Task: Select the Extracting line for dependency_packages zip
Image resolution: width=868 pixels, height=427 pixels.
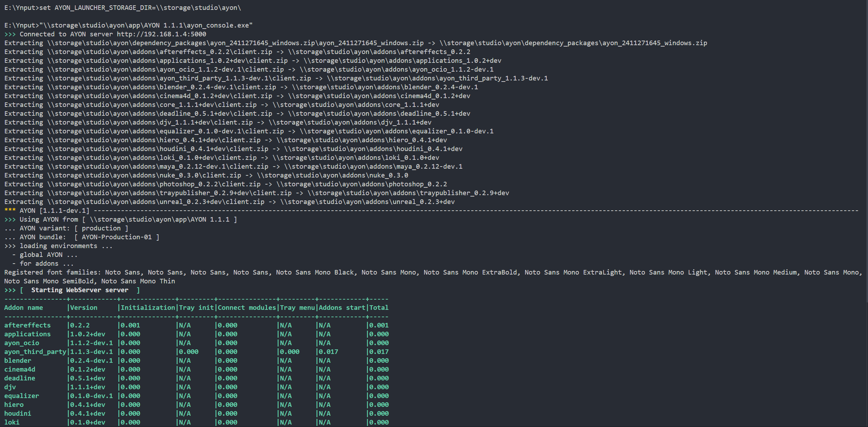Action: click(x=356, y=43)
